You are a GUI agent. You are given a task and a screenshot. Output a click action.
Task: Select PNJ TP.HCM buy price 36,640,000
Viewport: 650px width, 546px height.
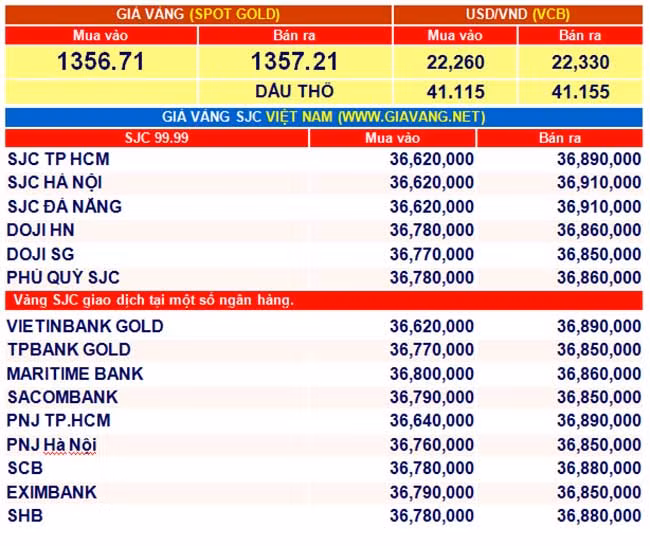[432, 420]
